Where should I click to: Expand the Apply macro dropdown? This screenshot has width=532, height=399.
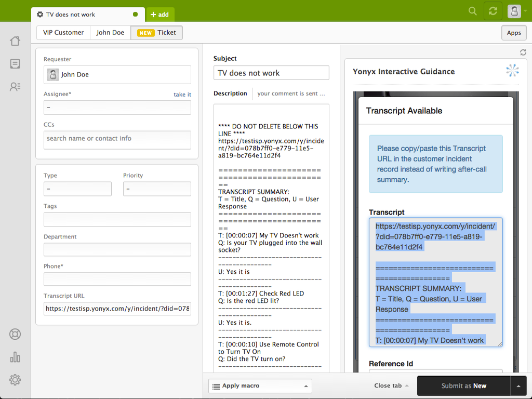coord(260,386)
